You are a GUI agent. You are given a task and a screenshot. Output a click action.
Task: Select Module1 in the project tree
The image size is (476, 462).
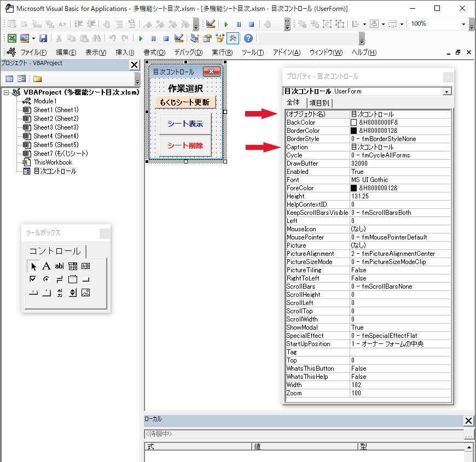click(x=45, y=101)
